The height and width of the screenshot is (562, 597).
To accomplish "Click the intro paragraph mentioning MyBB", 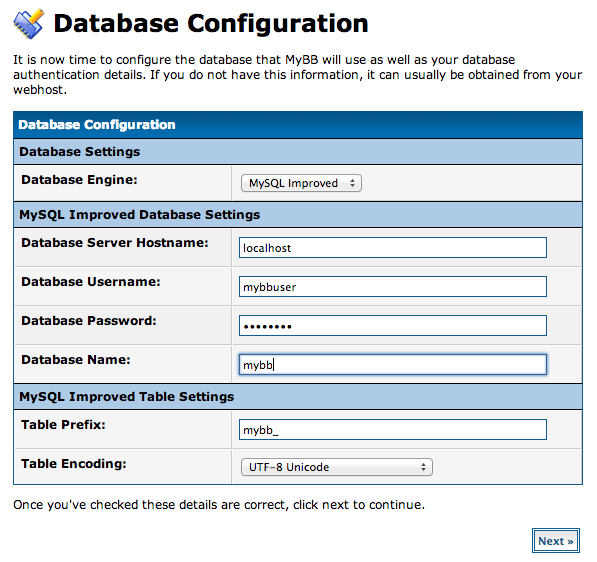I will 298,75.
